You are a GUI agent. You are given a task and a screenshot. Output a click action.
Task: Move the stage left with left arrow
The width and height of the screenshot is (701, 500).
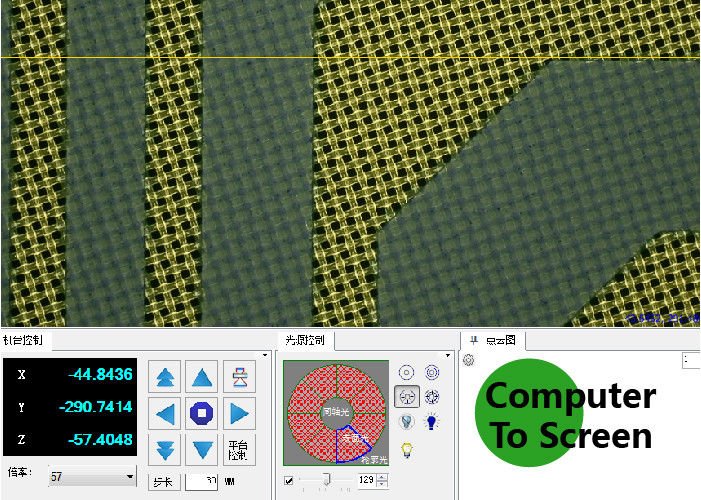[165, 413]
